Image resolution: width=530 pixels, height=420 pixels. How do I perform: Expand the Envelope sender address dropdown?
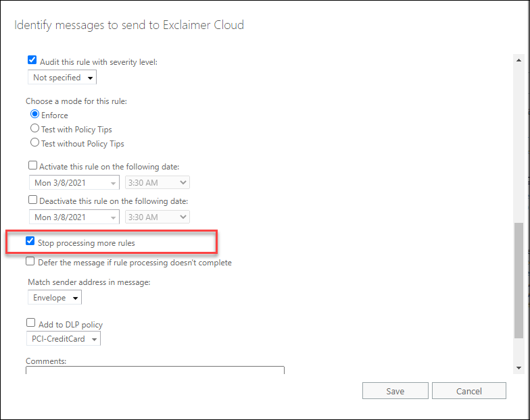pyautogui.click(x=55, y=298)
